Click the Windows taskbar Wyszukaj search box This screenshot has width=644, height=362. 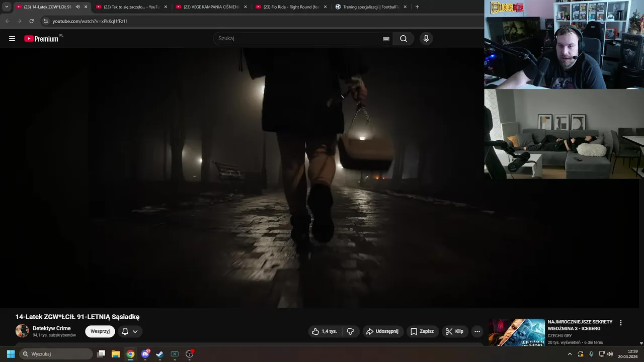(x=56, y=354)
